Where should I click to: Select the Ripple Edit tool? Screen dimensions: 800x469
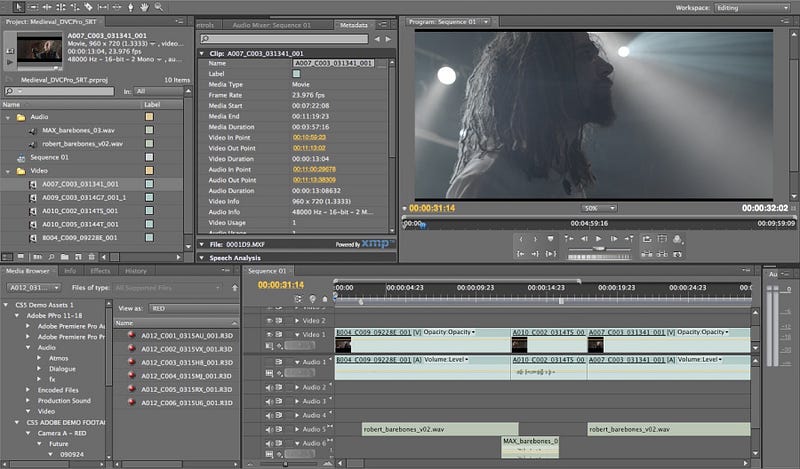[x=47, y=7]
